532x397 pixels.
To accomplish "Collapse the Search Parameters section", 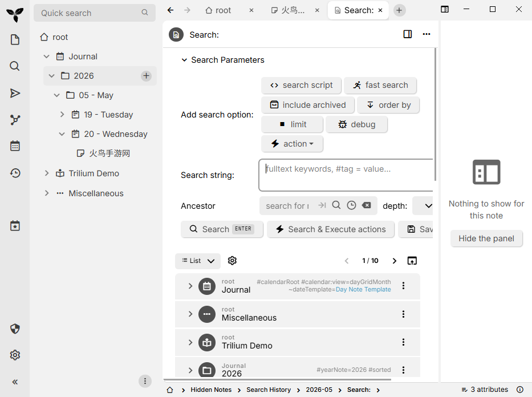I will pyautogui.click(x=184, y=60).
